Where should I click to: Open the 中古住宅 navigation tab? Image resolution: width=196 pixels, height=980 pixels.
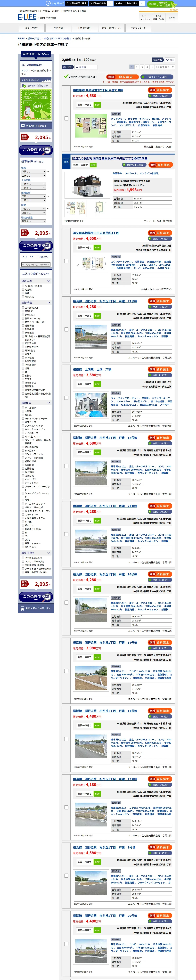point(58,28)
